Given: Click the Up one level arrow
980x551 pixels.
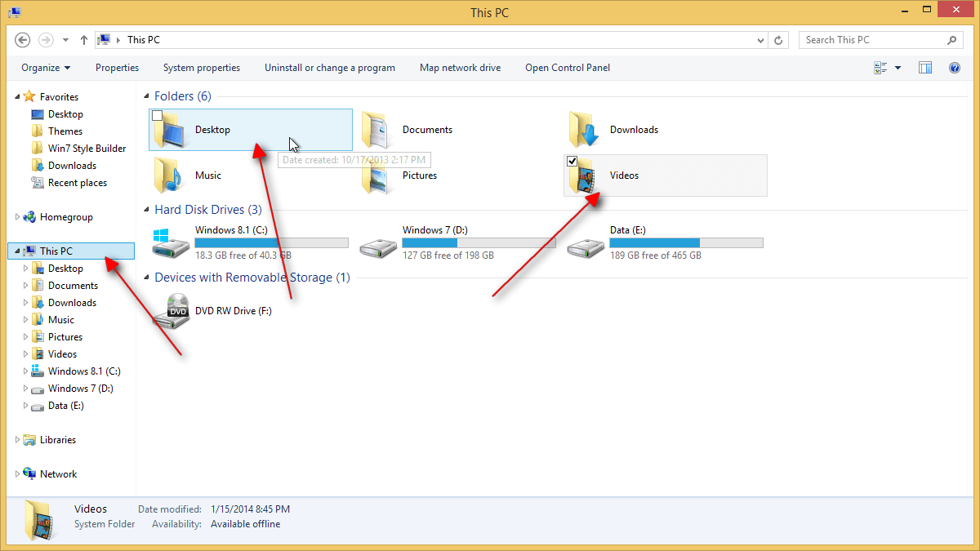Looking at the screenshot, I should 84,40.
